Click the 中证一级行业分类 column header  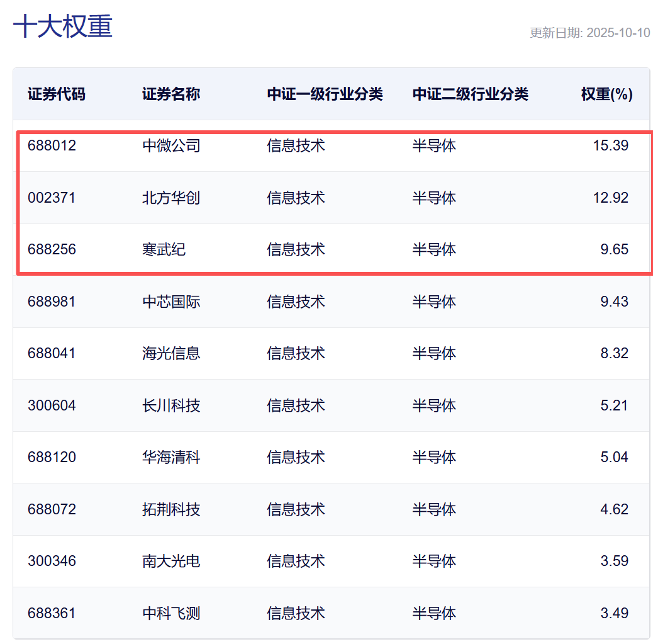[x=325, y=94]
